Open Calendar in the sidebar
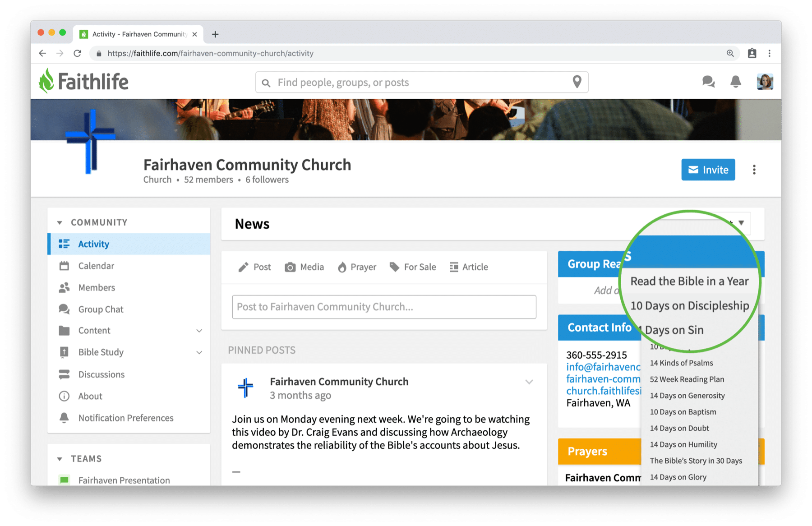 pos(96,266)
